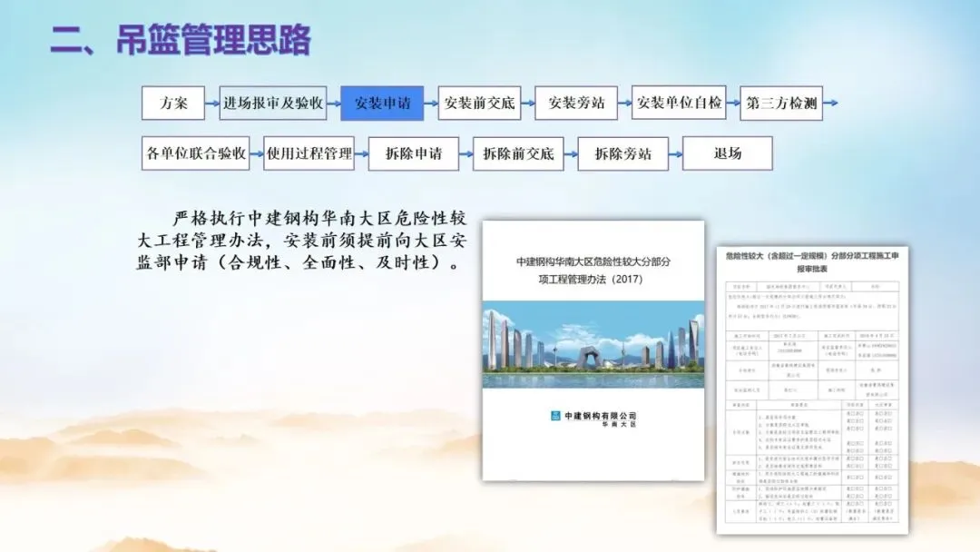
Task: Click the city skyline photo on cover
Action: point(593,344)
